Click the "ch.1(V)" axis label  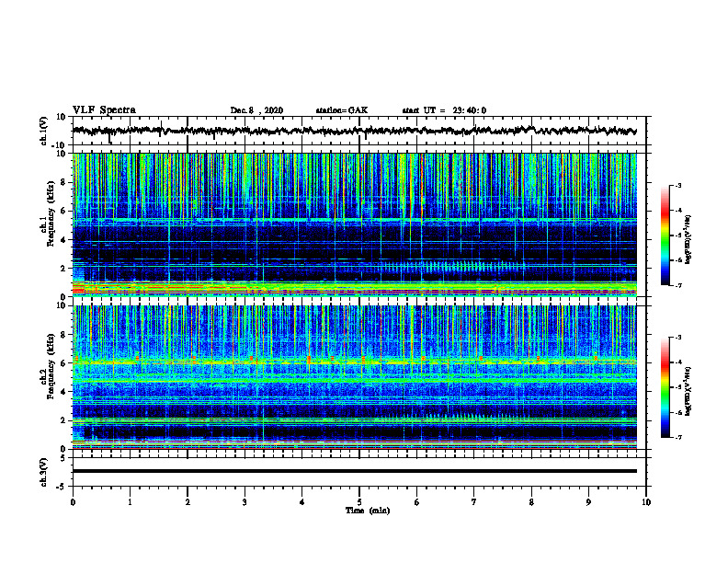[44, 131]
